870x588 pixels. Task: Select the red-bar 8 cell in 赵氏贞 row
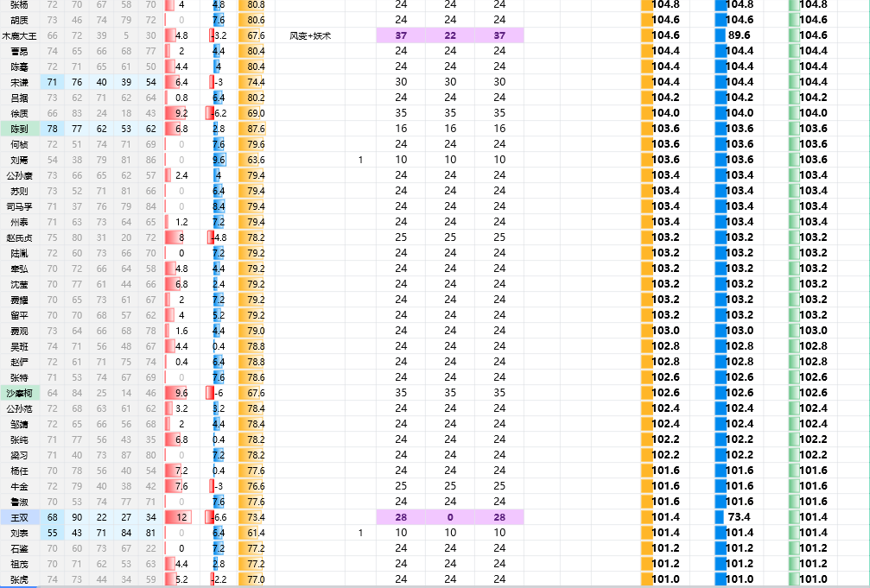tap(182, 237)
